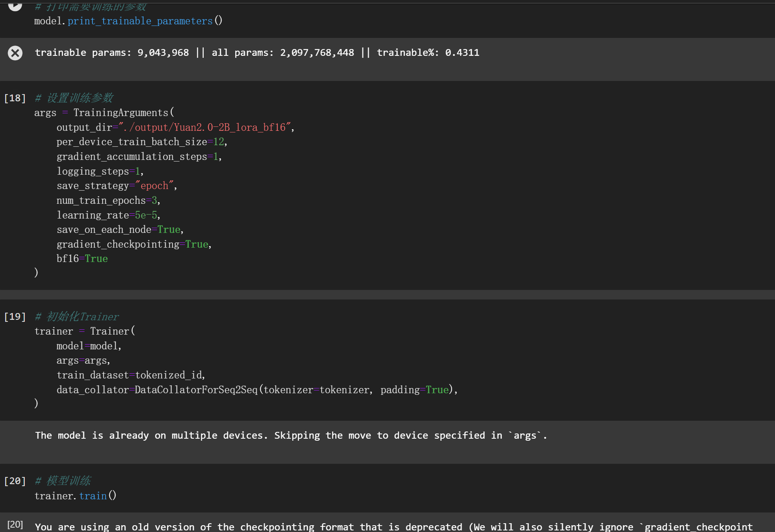Click the [19] Trainer cell indicator

(15, 317)
